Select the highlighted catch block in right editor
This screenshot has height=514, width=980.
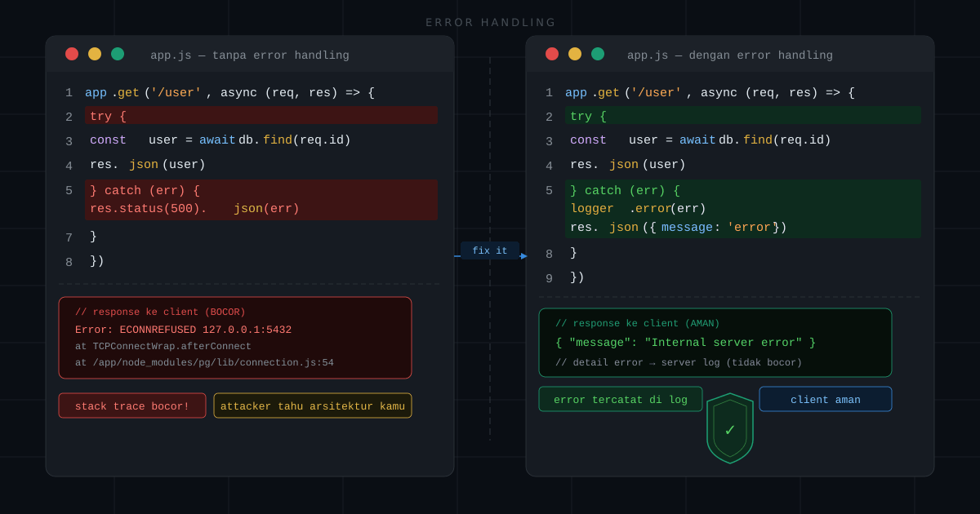pos(743,208)
